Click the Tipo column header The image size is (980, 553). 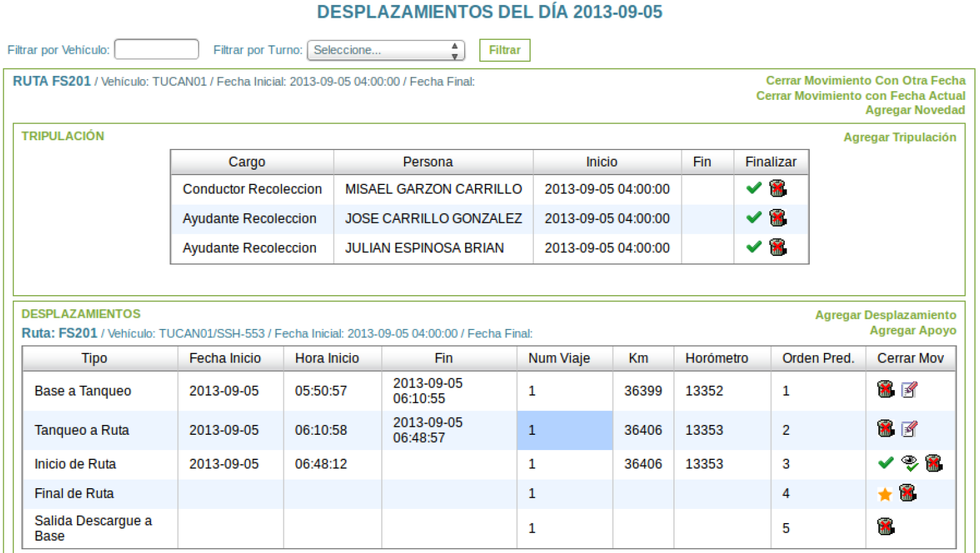100,358
